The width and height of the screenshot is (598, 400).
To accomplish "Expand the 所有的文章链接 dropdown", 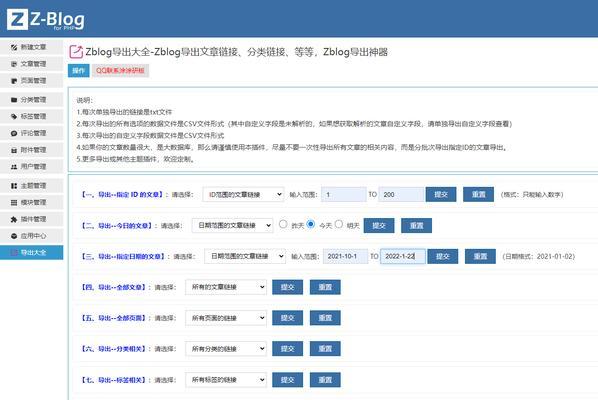I will (226, 287).
